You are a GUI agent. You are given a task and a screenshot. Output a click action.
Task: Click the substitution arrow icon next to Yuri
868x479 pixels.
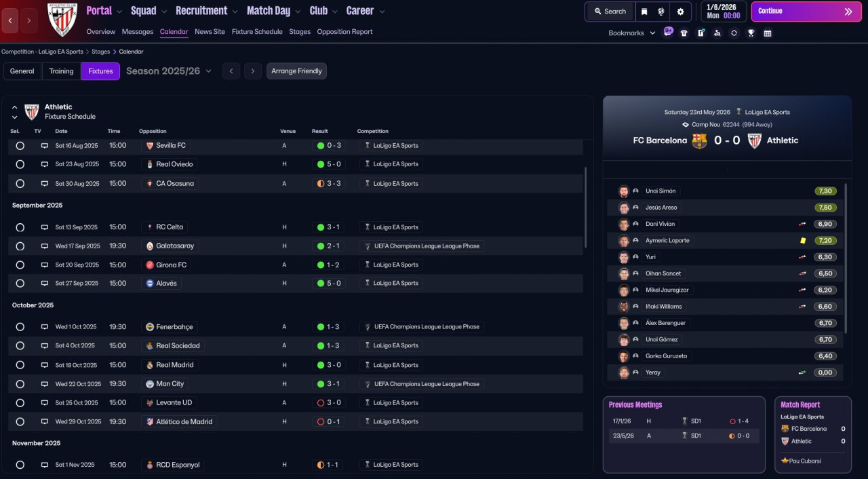click(x=802, y=257)
